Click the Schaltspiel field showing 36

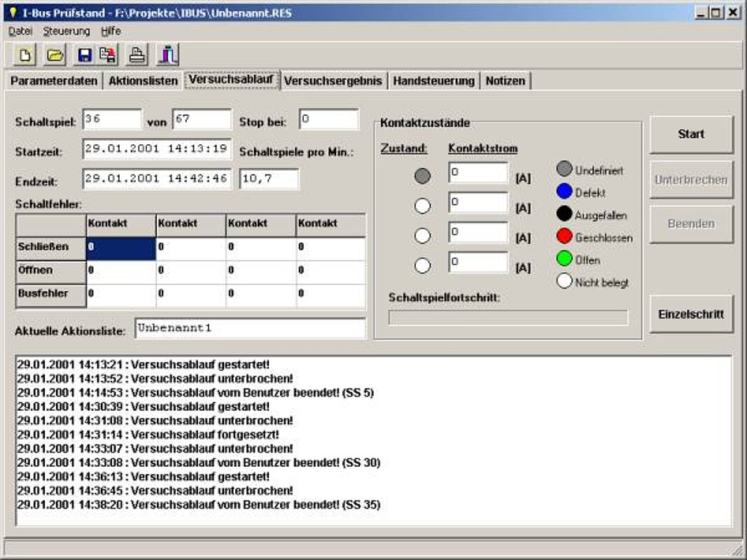click(x=113, y=120)
